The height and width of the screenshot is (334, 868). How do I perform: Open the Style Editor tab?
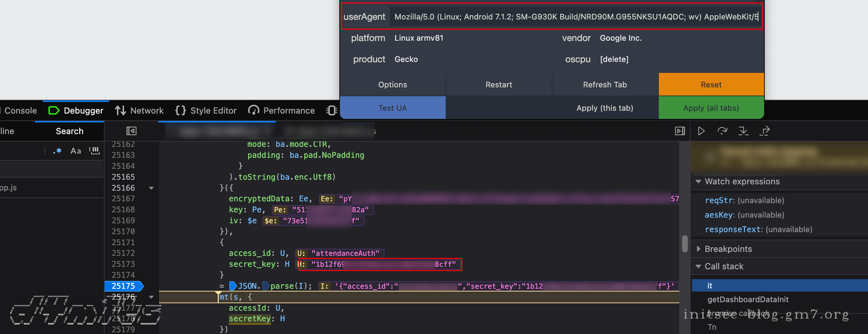206,111
